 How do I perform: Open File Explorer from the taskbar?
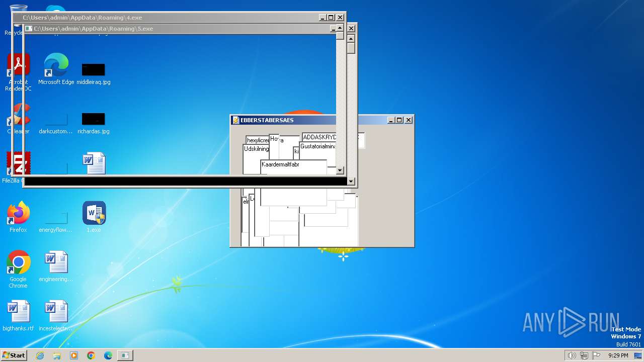pos(57,355)
